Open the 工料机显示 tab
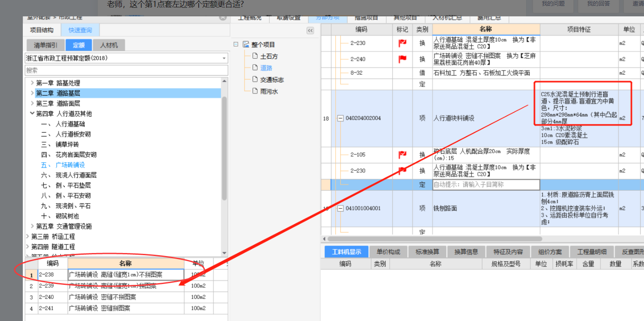The image size is (644, 321). pos(346,252)
